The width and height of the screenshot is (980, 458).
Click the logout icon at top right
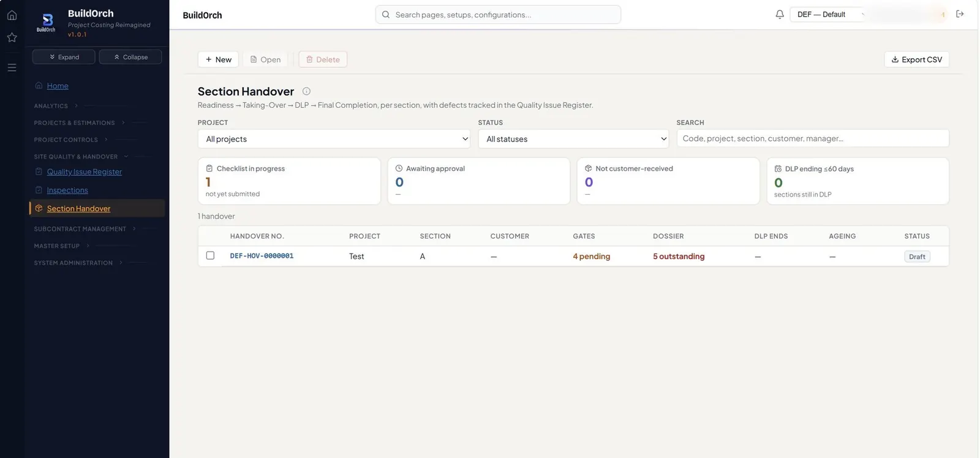tap(960, 14)
